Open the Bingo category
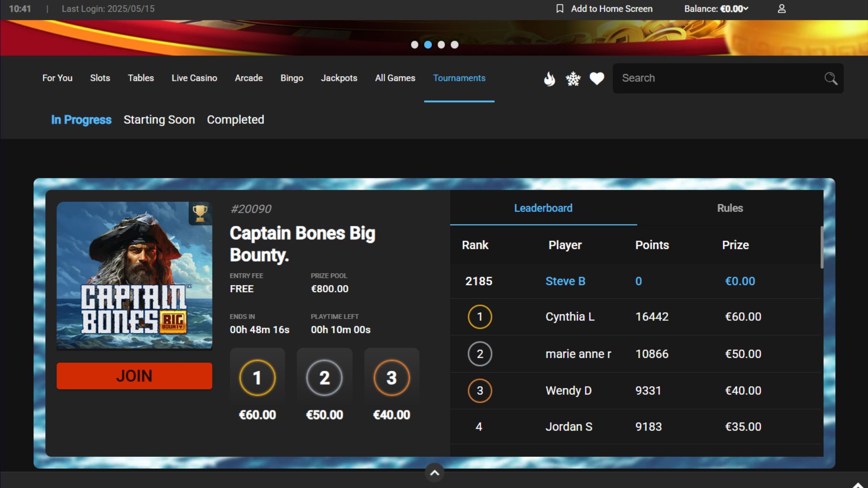This screenshot has height=488, width=868. pyautogui.click(x=292, y=78)
